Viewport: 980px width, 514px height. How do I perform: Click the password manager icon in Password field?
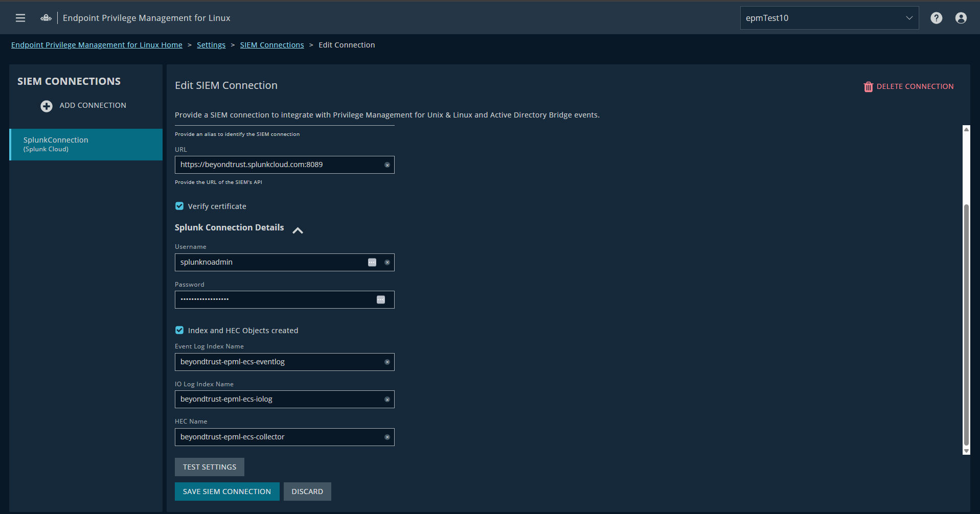pos(381,299)
